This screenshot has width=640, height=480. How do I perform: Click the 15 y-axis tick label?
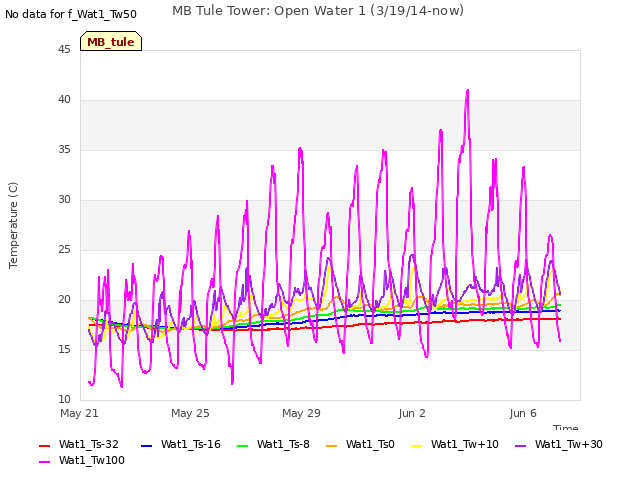coord(64,350)
